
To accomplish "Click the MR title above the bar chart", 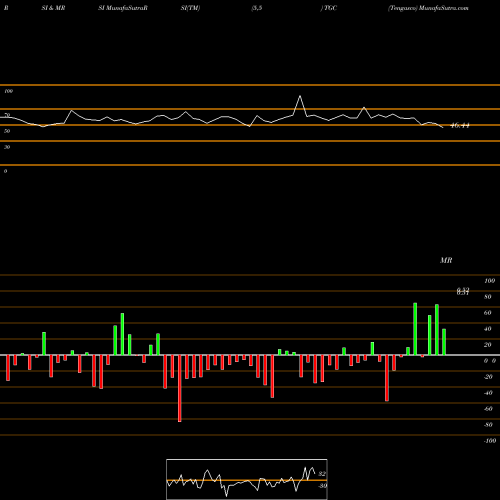I will coord(446,260).
